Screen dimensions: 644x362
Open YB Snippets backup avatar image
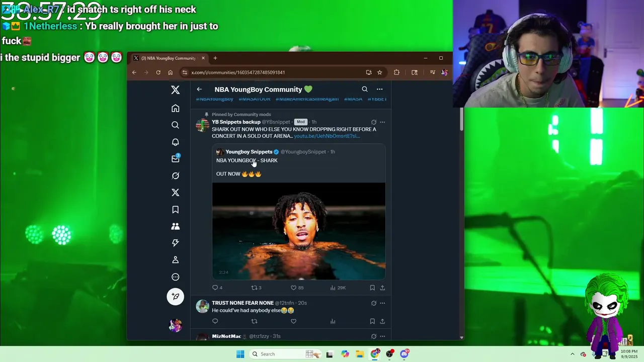pyautogui.click(x=202, y=125)
